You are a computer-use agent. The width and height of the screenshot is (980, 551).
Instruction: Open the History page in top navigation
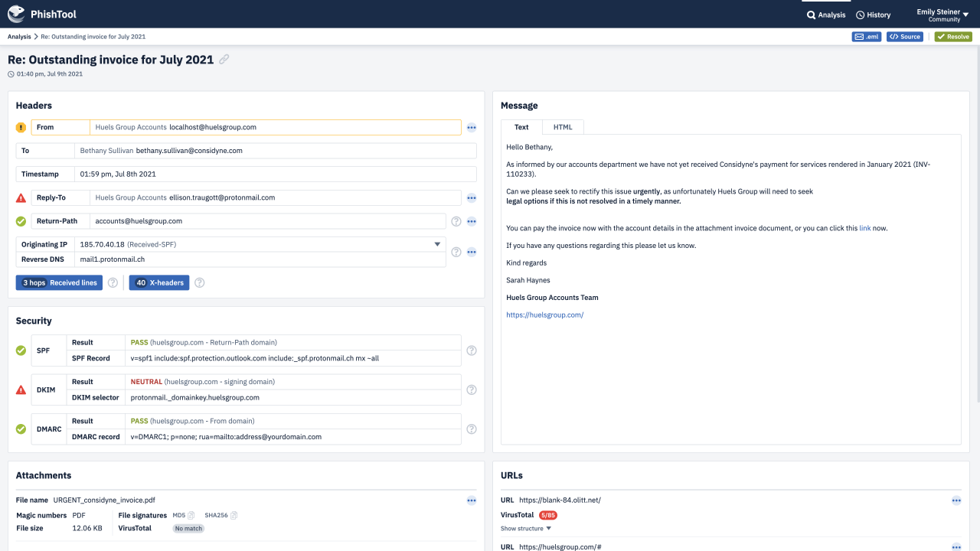coord(873,15)
